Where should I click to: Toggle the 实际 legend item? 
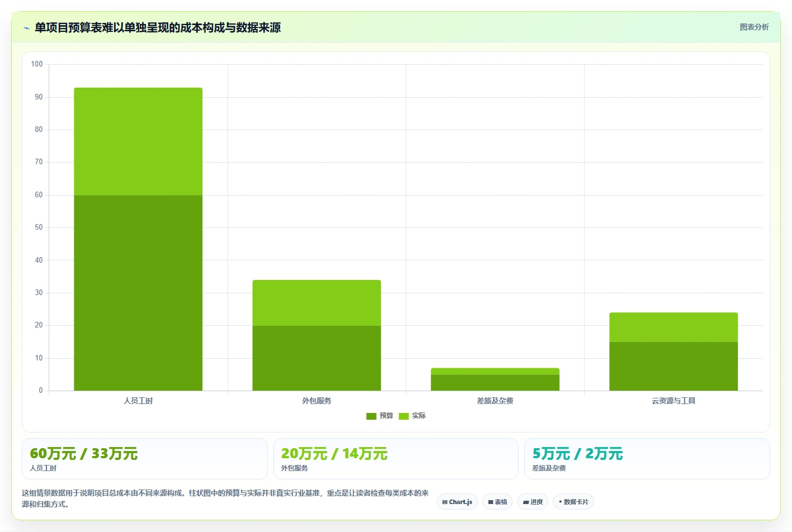tap(412, 416)
